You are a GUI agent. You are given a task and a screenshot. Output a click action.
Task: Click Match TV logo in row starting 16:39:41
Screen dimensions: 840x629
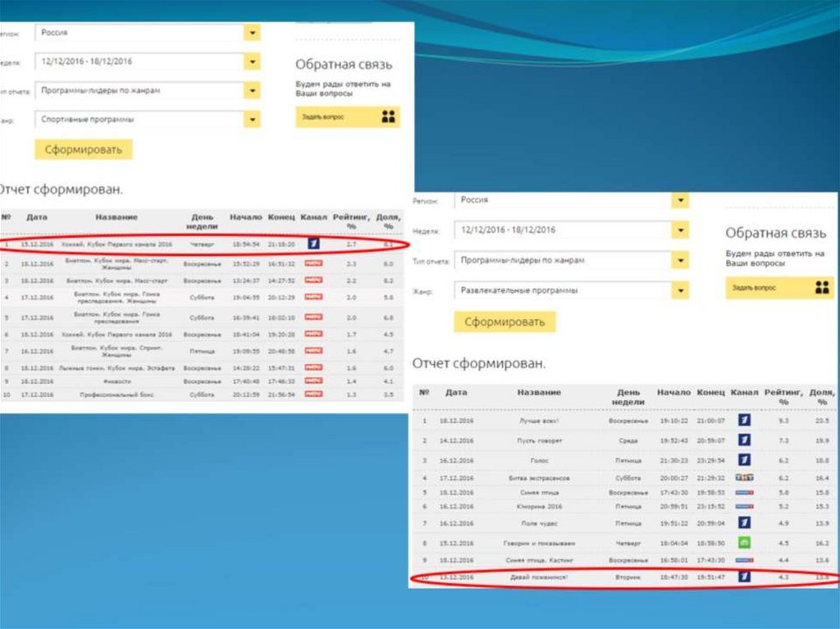click(313, 317)
